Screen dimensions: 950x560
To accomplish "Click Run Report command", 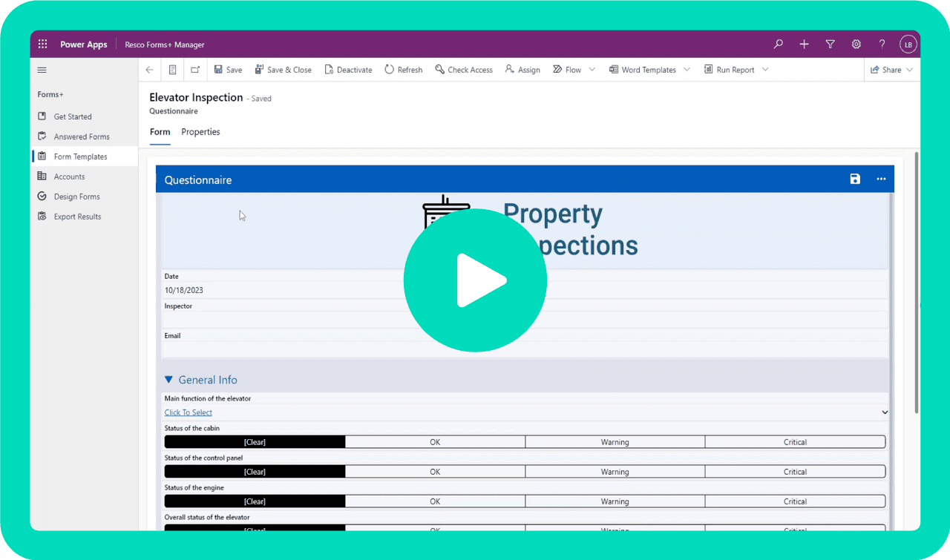I will [729, 70].
